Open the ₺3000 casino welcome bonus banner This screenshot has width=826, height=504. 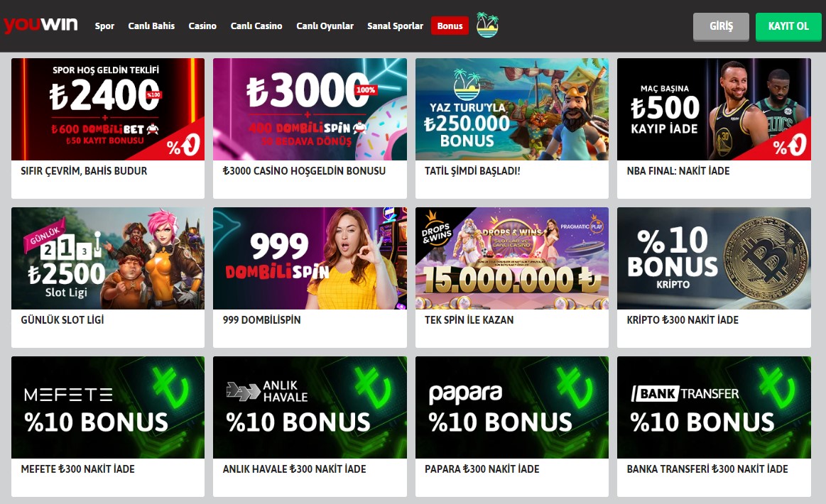point(310,109)
